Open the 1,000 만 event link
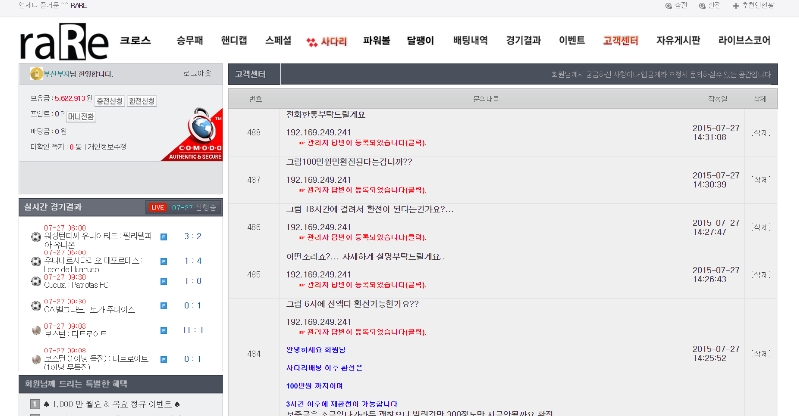This screenshot has height=416, width=799. click(111, 404)
